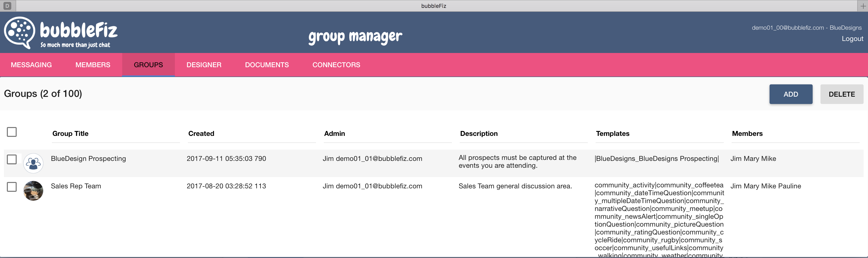
Task: Click the Templates column header
Action: pyautogui.click(x=613, y=134)
